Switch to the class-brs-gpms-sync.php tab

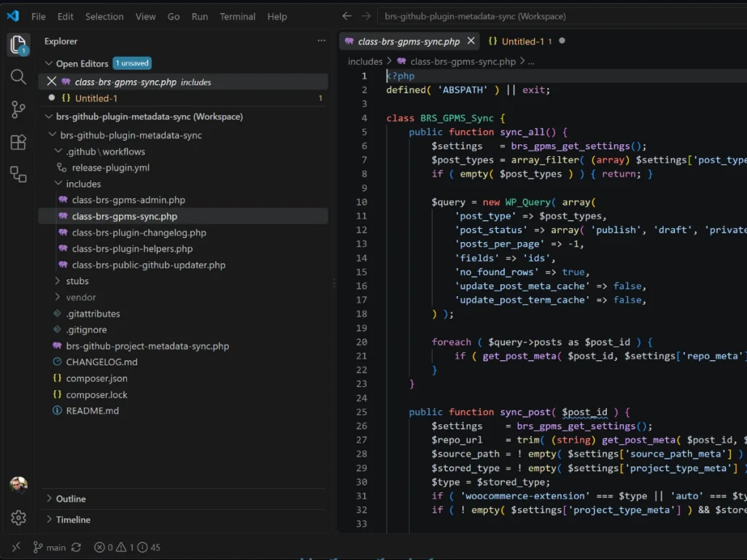point(409,42)
